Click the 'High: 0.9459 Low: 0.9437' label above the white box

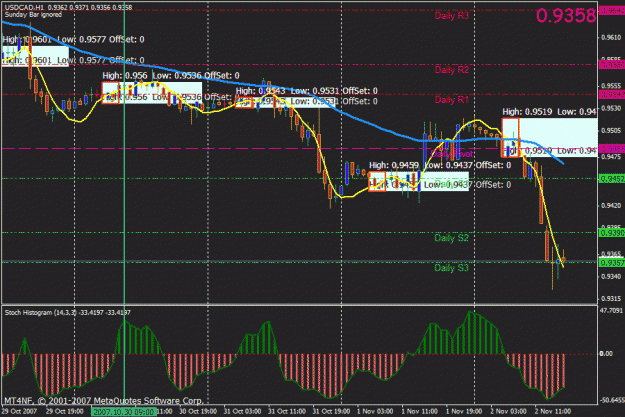pos(440,165)
